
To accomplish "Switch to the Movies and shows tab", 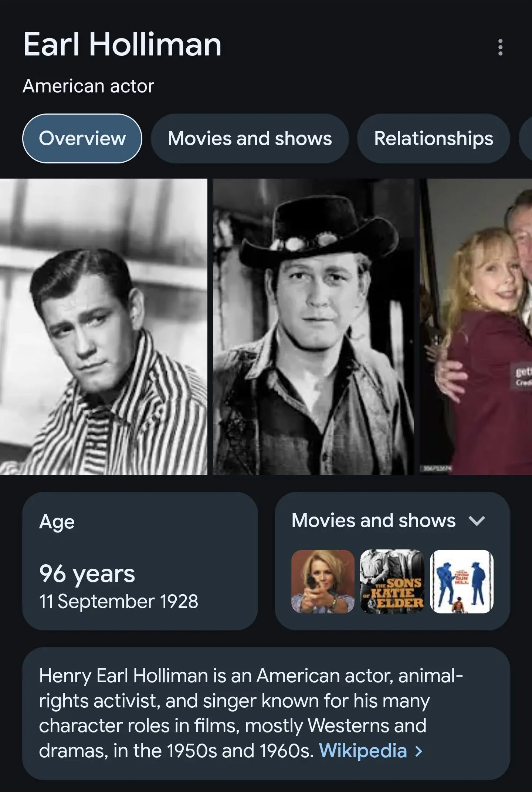I will [x=249, y=139].
